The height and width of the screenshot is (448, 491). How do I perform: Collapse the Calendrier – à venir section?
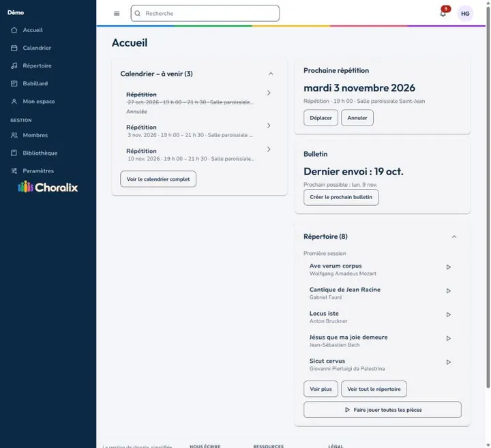point(271,74)
